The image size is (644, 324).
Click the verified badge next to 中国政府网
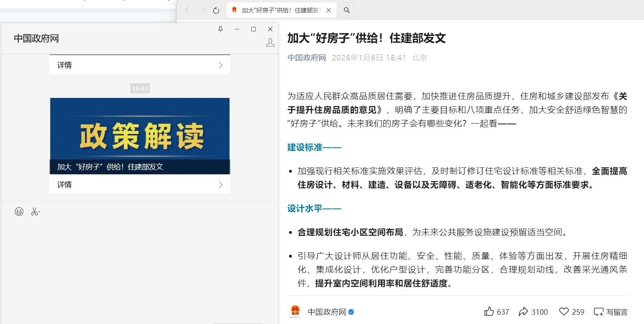(x=351, y=312)
